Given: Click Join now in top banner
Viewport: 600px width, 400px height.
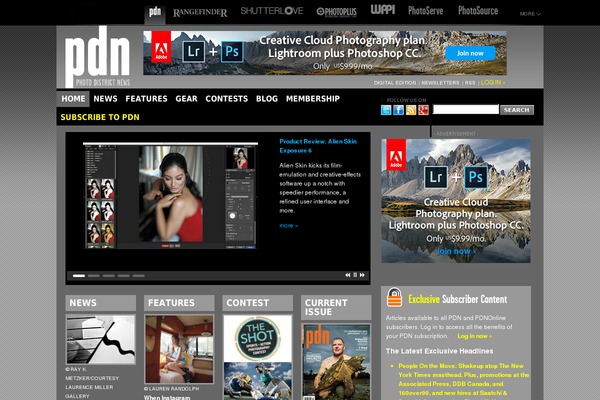Looking at the screenshot, I should tap(470, 54).
